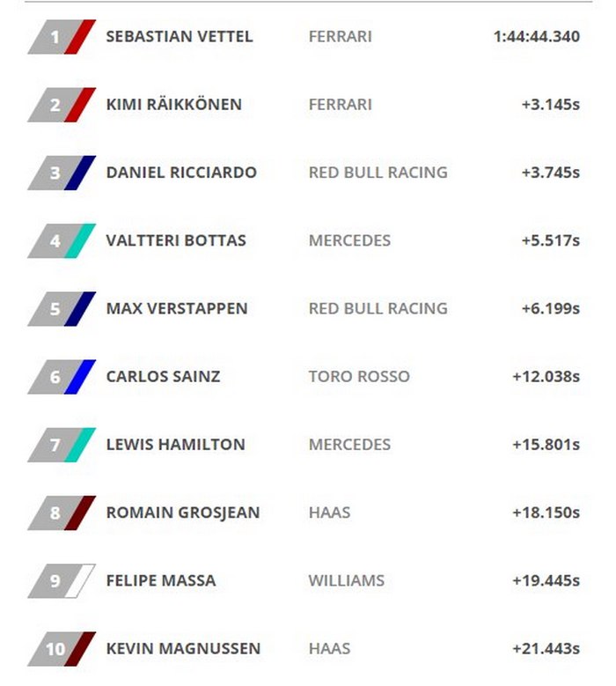The height and width of the screenshot is (686, 616).
Task: Click the Williams team name
Action: [347, 581]
